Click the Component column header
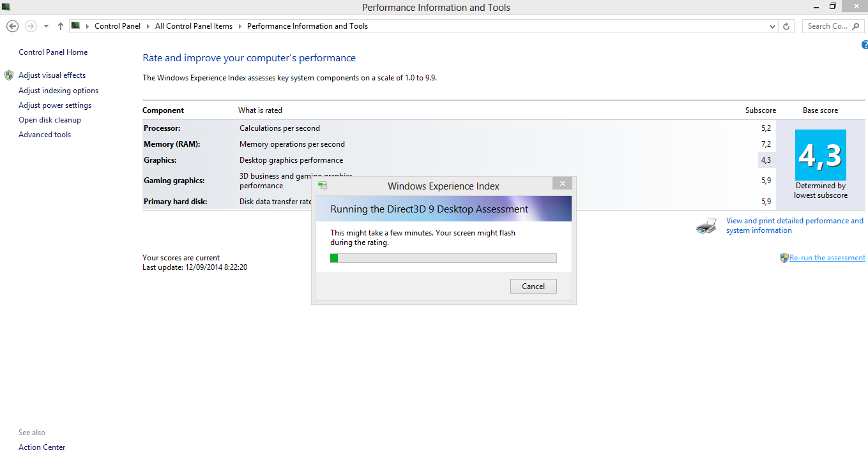Image resolution: width=868 pixels, height=462 pixels. click(163, 110)
